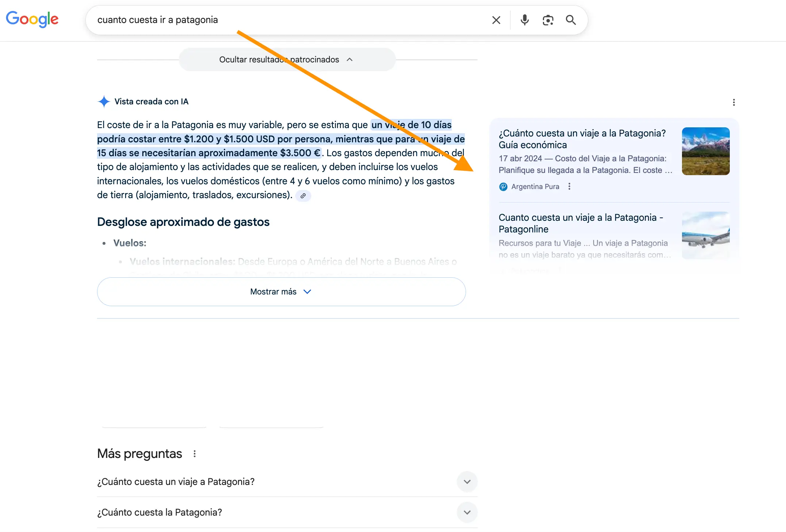Open Más preguntas three-dot menu
786x532 pixels.
coord(194,454)
